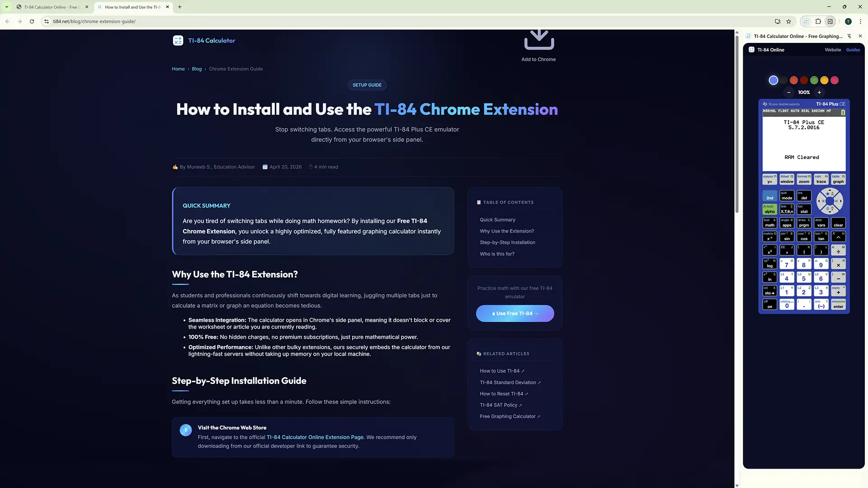The height and width of the screenshot is (488, 868).
Task: Select the blue calculator color swatch
Action: click(x=774, y=80)
